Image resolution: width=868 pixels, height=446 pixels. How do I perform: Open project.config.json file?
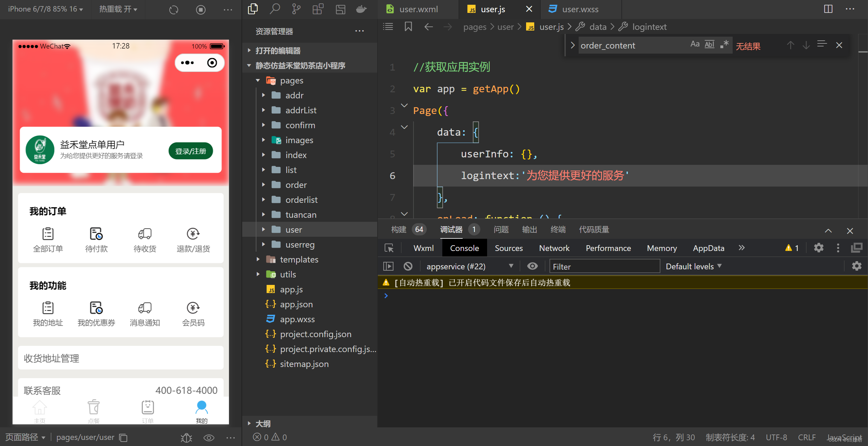pyautogui.click(x=315, y=334)
